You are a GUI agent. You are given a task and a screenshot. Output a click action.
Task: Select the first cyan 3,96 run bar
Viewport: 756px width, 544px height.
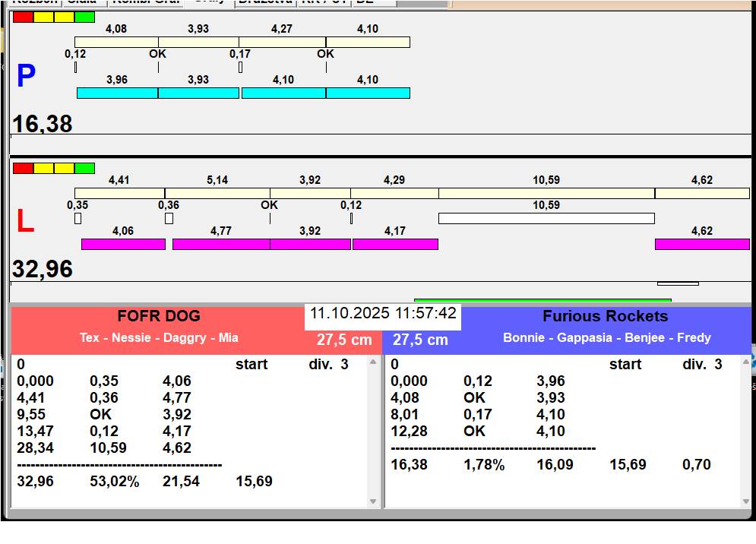point(117,93)
